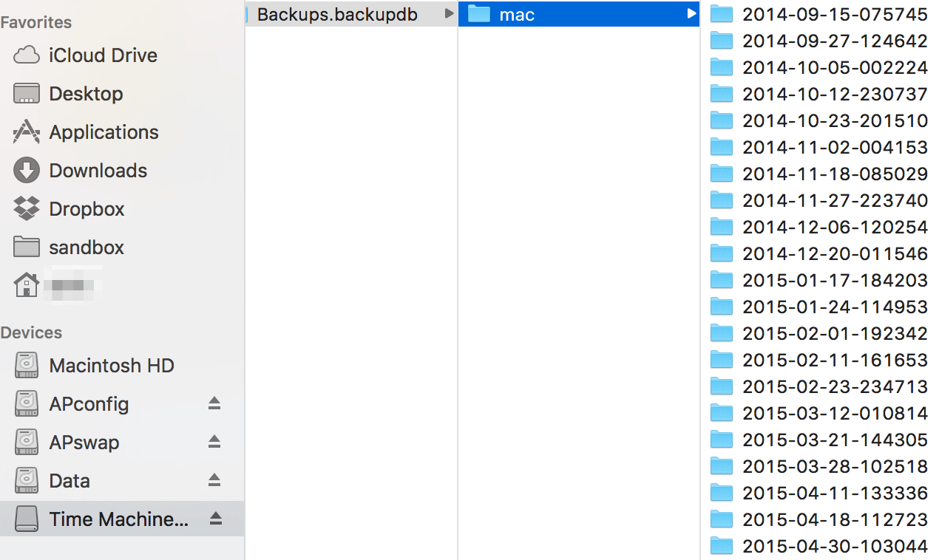Click the Downloads icon in the sidebar

click(26, 170)
